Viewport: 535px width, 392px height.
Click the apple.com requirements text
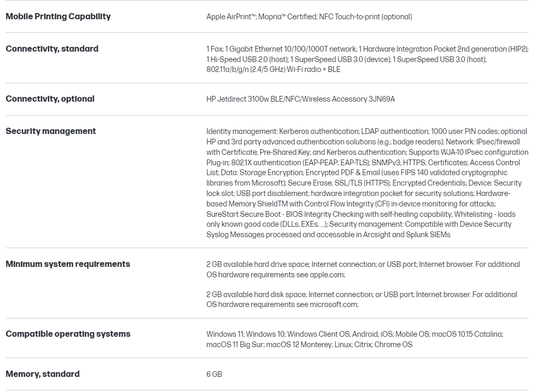(x=363, y=269)
